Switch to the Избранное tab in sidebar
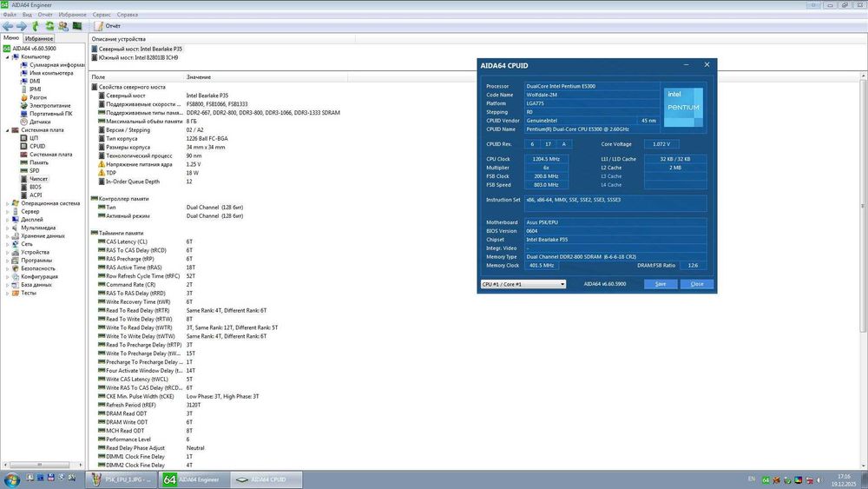 click(x=39, y=39)
